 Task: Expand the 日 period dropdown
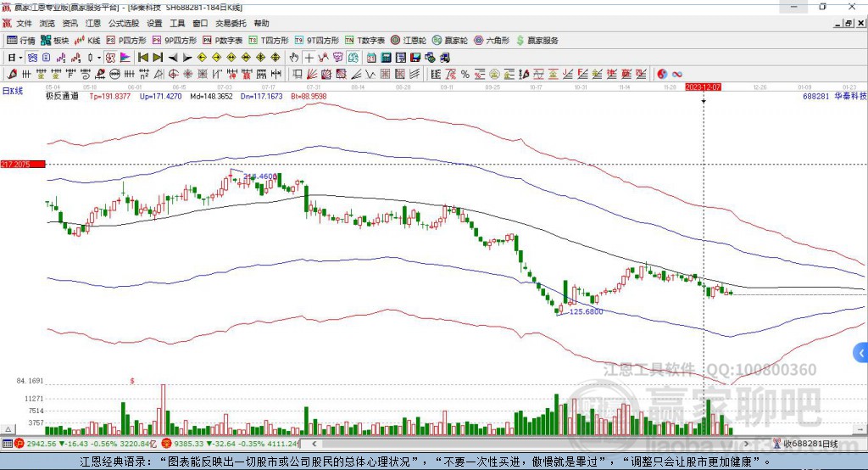coord(20,58)
